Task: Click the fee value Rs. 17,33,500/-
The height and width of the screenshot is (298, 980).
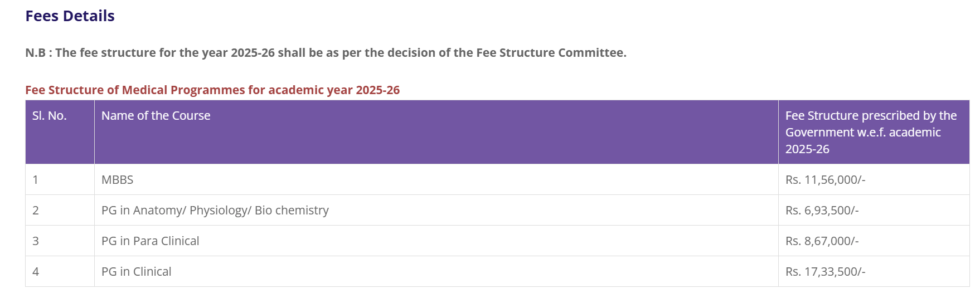Action: (825, 272)
